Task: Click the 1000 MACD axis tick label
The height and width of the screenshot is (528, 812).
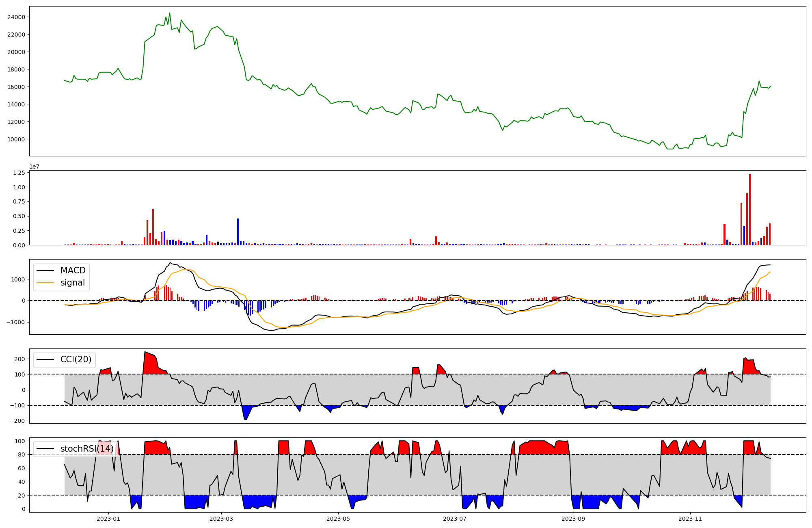Action: coord(18,279)
